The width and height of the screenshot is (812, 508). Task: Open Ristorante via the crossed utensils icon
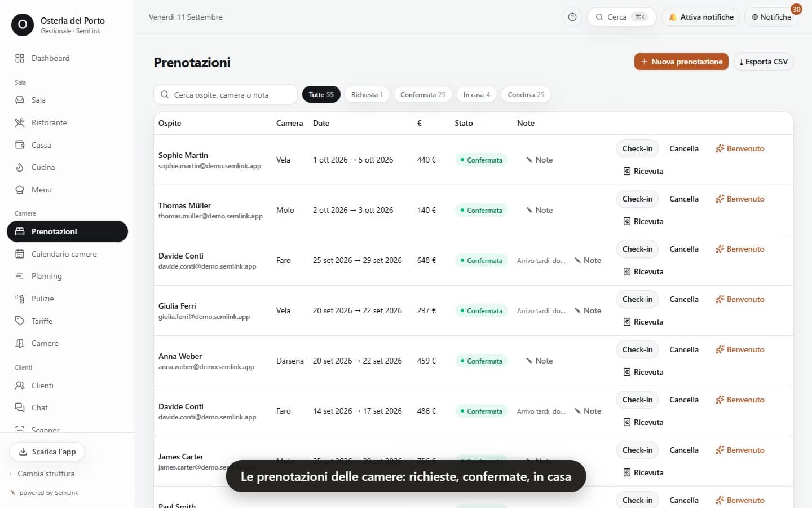20,122
